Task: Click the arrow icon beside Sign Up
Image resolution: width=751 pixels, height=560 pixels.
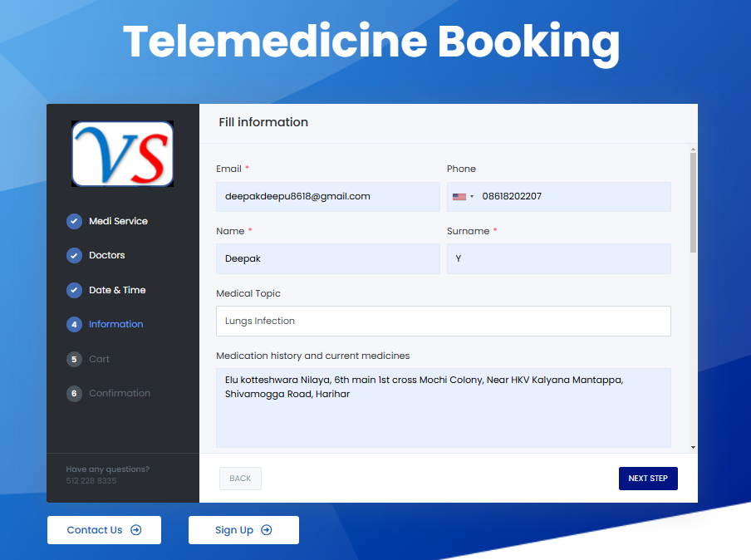Action: point(267,530)
